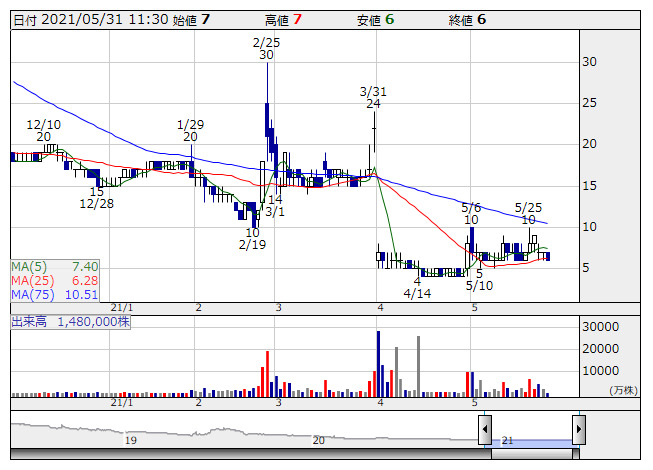
Task: Click the right range handle arrow
Action: pyautogui.click(x=578, y=431)
